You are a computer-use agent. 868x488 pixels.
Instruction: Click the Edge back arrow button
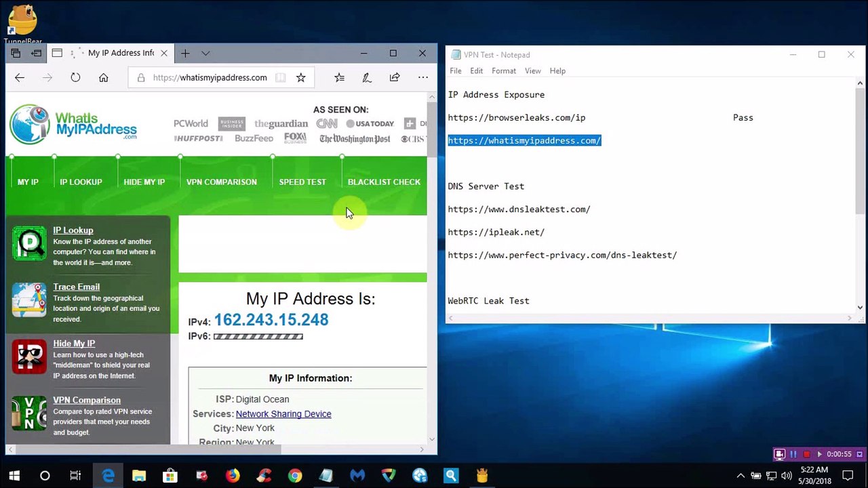coord(19,78)
